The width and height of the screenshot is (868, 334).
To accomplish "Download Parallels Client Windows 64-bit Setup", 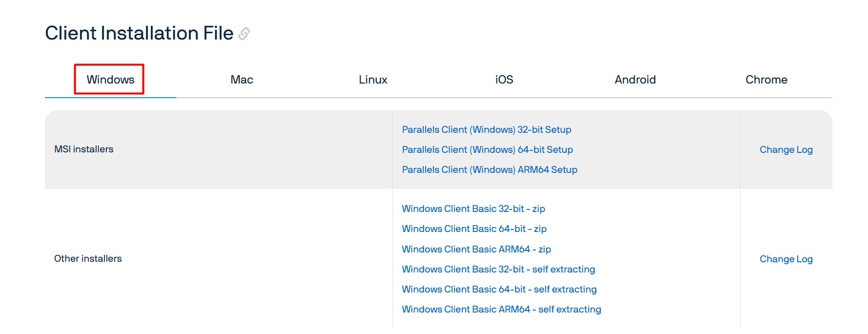I will click(x=487, y=150).
